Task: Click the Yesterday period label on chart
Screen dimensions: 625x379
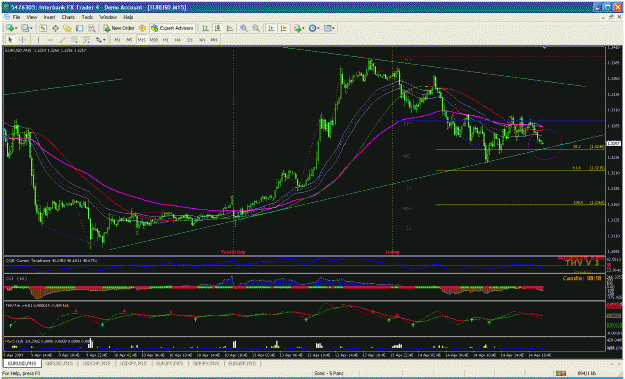Action: coord(233,252)
